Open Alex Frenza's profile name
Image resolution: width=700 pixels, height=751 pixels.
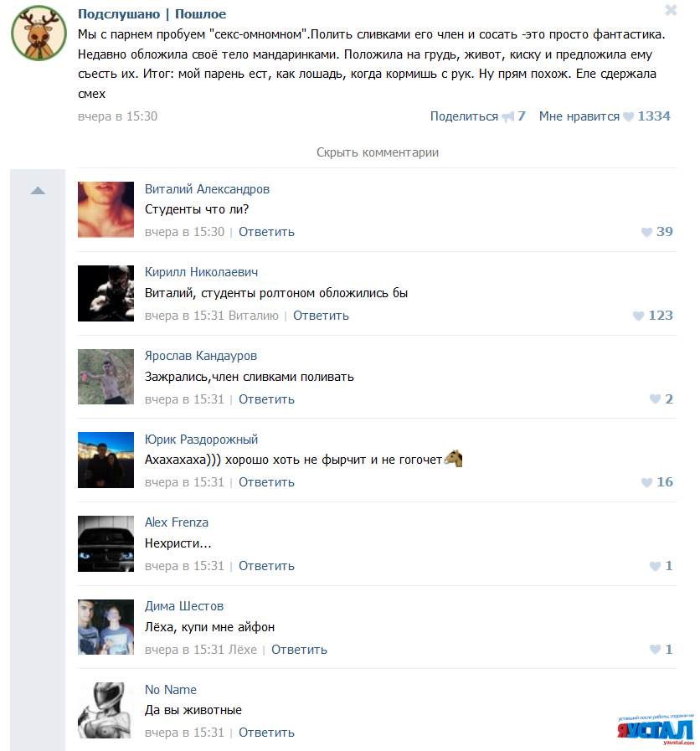point(177,522)
